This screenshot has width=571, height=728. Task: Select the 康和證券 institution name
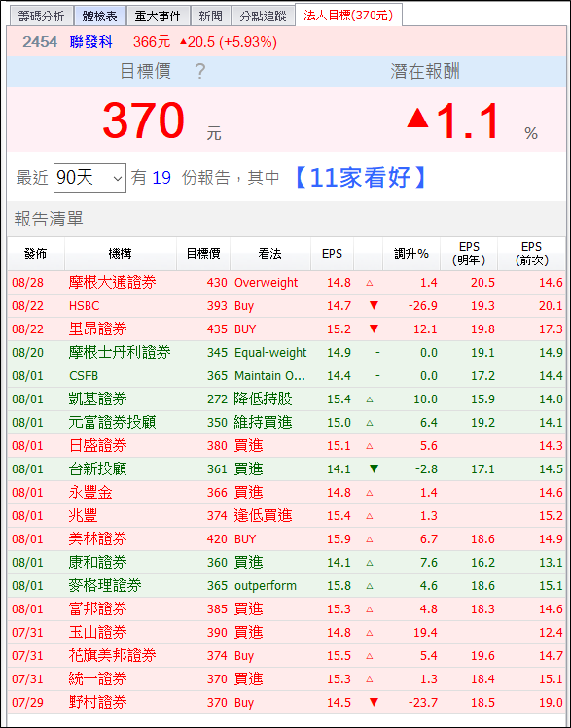[98, 562]
